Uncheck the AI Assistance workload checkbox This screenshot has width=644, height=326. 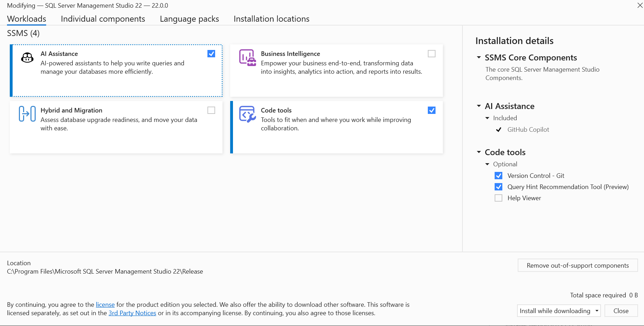pyautogui.click(x=211, y=54)
